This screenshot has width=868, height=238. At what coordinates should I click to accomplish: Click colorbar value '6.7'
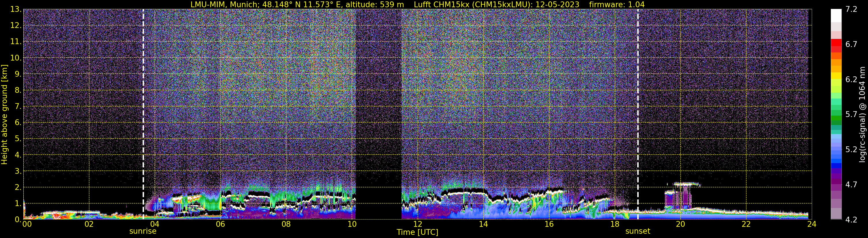[851, 44]
